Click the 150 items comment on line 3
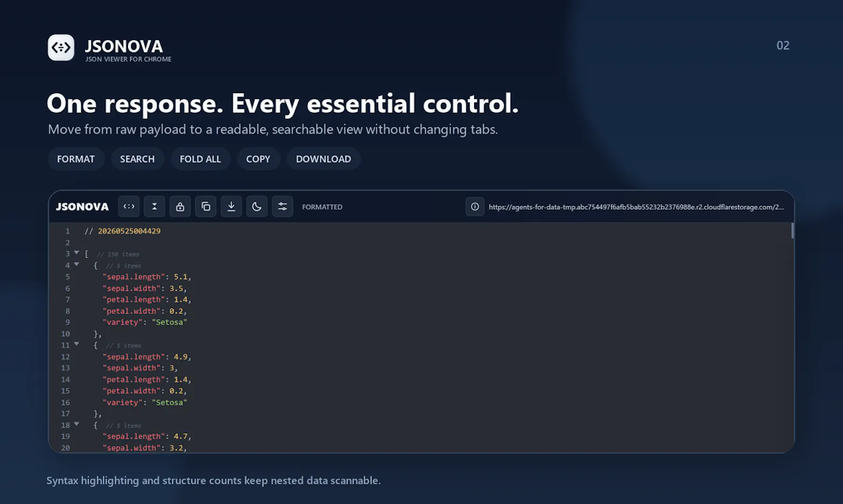 [118, 254]
